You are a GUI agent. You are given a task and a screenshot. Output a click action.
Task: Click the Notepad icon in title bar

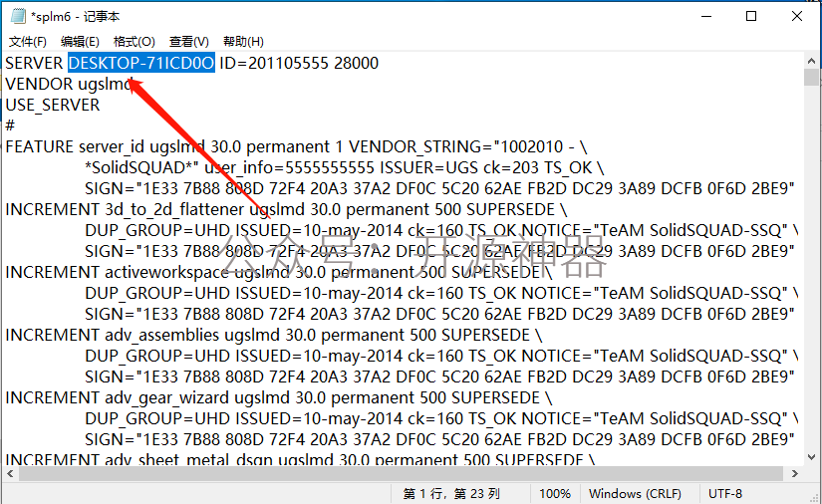click(x=18, y=16)
